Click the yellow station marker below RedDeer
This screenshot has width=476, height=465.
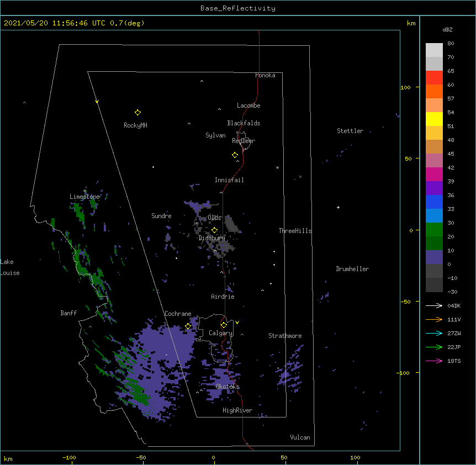pyautogui.click(x=235, y=155)
